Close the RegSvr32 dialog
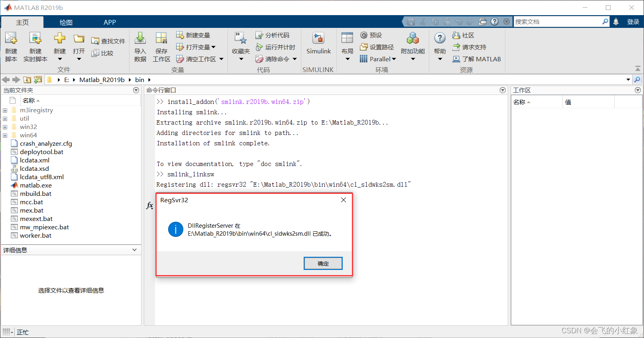The height and width of the screenshot is (338, 644). click(x=344, y=200)
